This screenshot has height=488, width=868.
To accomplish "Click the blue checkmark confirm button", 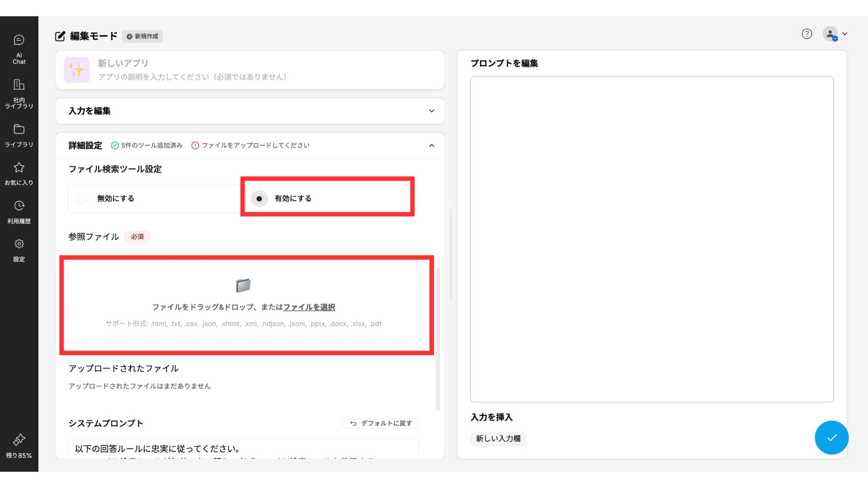I will pos(831,437).
